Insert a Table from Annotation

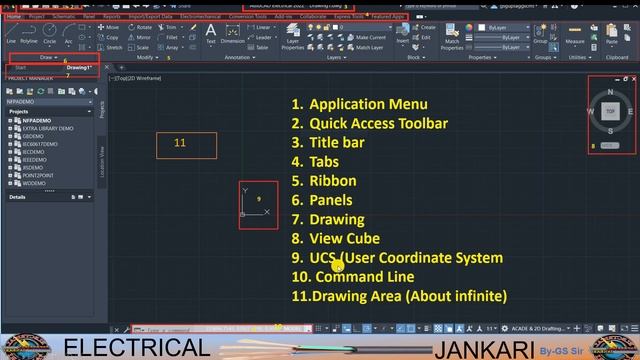pyautogui.click(x=258, y=47)
